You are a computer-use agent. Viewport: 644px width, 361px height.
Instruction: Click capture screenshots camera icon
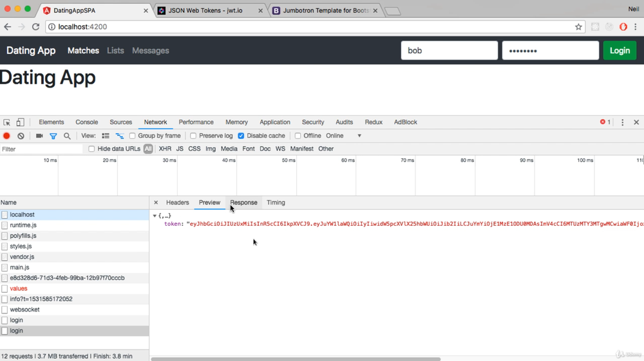click(x=39, y=136)
